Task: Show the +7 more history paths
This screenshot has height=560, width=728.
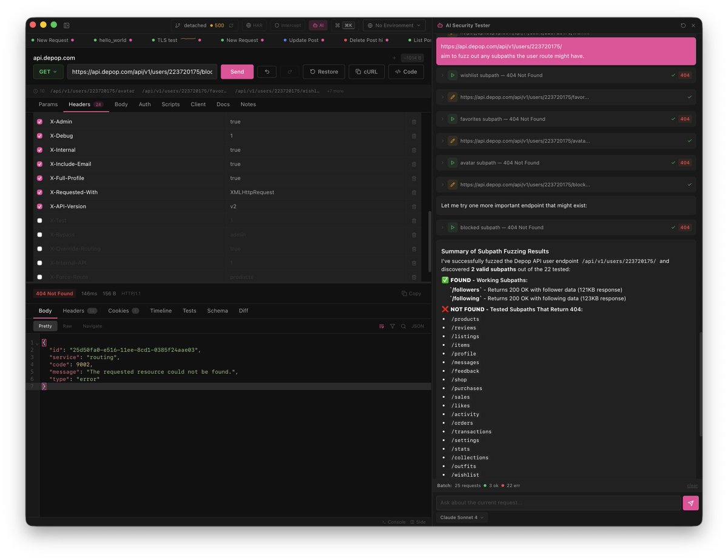Action: click(x=335, y=91)
